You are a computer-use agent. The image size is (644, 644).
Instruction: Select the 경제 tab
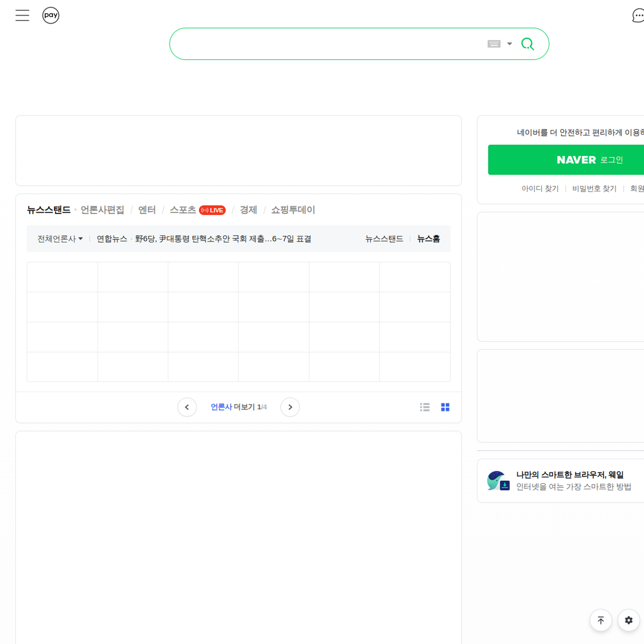(x=248, y=210)
